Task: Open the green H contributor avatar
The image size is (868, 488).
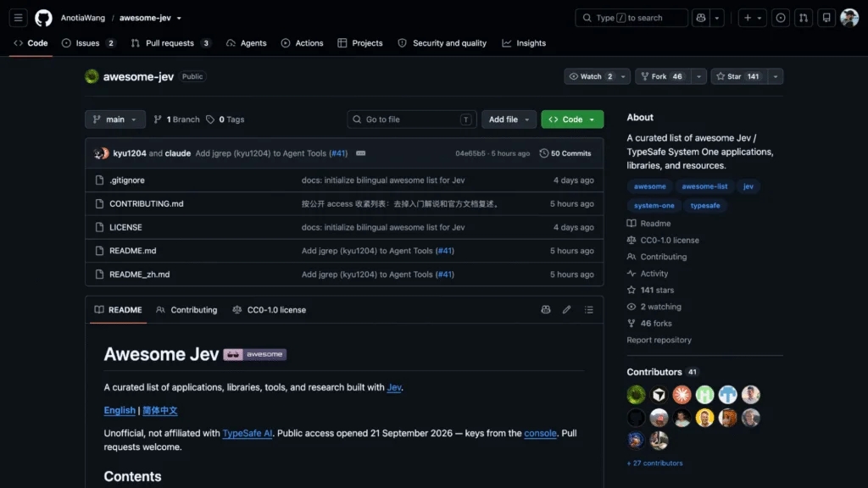Action: coord(704,395)
